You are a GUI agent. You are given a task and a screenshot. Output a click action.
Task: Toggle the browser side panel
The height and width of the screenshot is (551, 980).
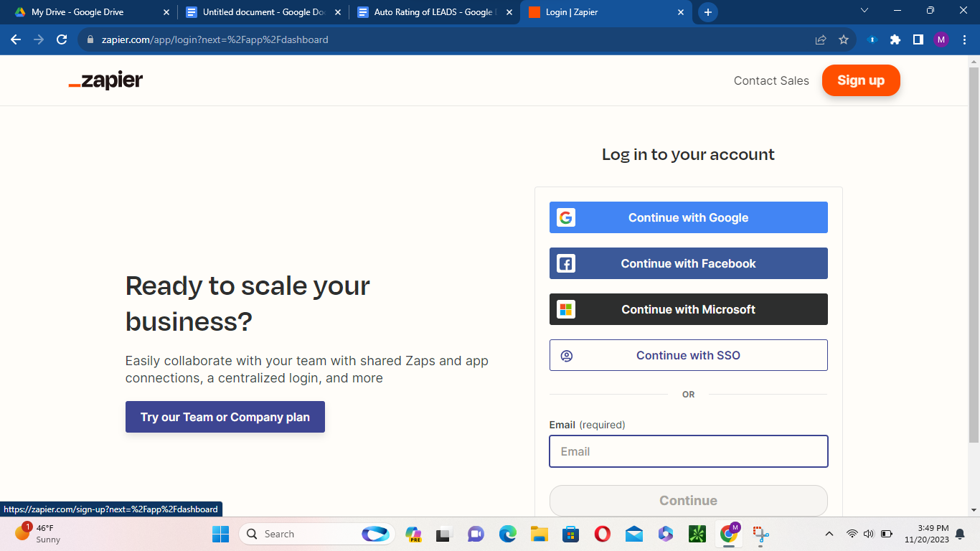click(x=918, y=39)
